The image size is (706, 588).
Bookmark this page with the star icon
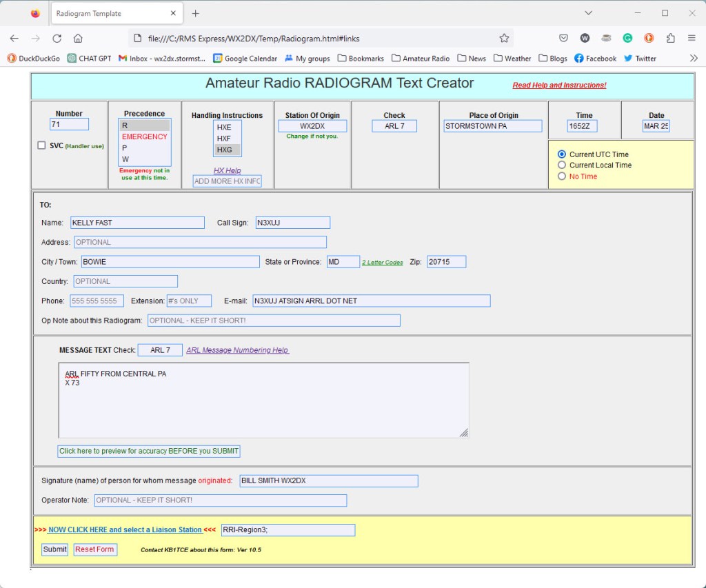(504, 39)
